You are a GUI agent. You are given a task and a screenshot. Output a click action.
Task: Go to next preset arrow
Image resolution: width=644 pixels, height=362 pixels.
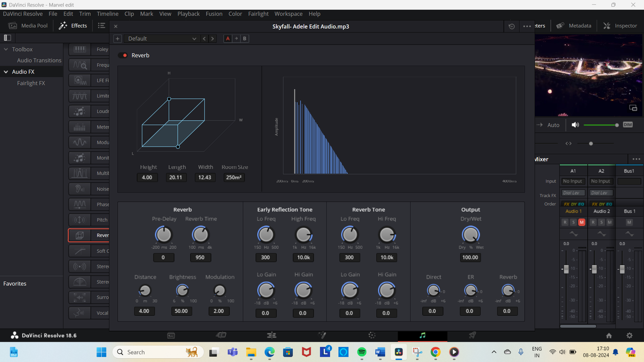point(212,39)
